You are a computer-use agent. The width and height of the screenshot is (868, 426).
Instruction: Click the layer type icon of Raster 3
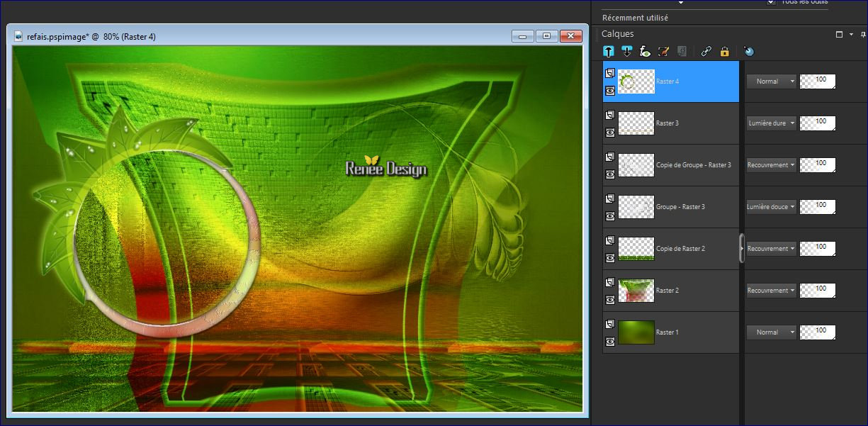point(609,115)
